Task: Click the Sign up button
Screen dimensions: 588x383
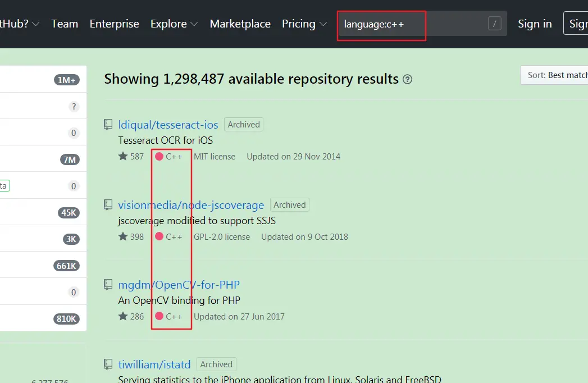Action: pos(576,23)
